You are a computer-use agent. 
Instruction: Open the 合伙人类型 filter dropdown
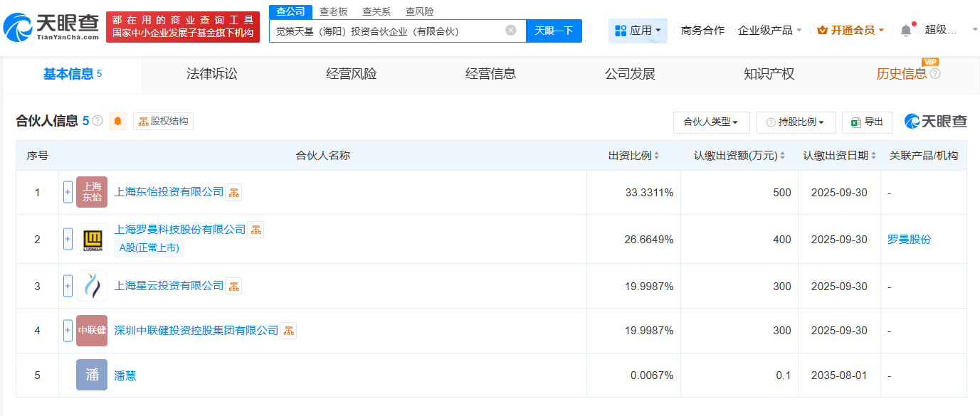(x=710, y=122)
